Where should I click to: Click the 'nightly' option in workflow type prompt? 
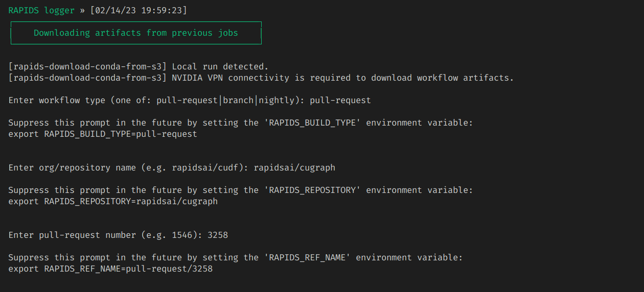pyautogui.click(x=276, y=100)
